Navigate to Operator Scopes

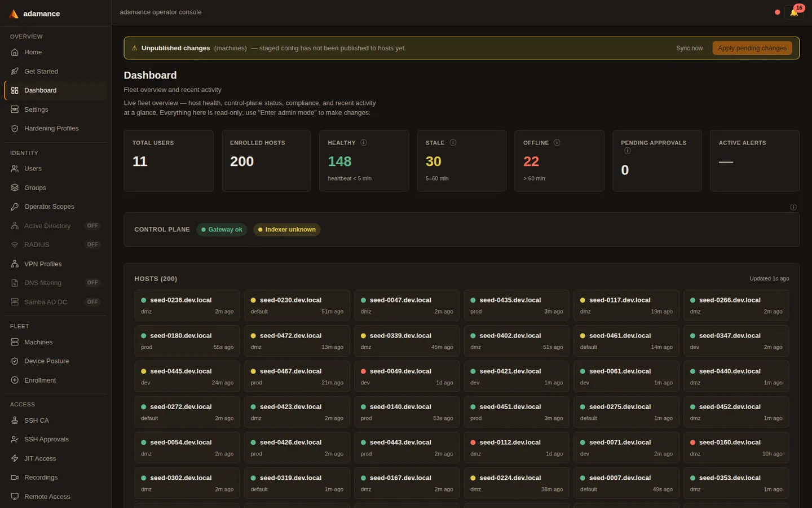point(55,207)
